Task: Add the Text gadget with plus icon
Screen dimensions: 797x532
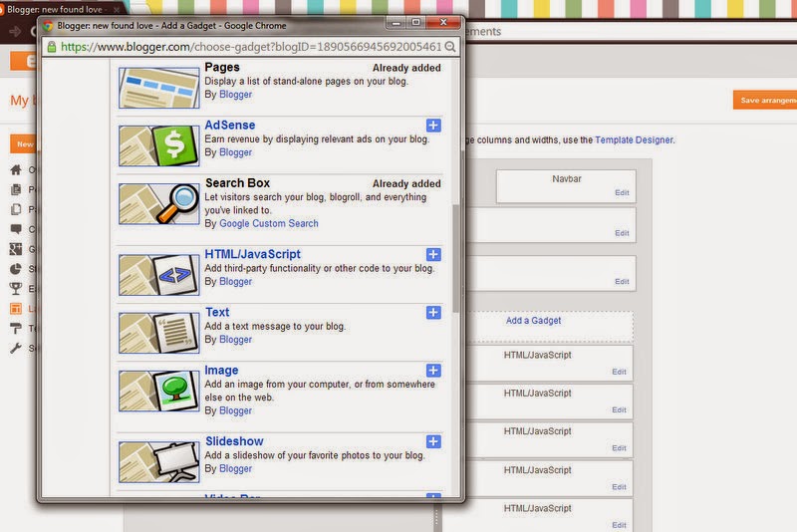Action: coord(433,313)
